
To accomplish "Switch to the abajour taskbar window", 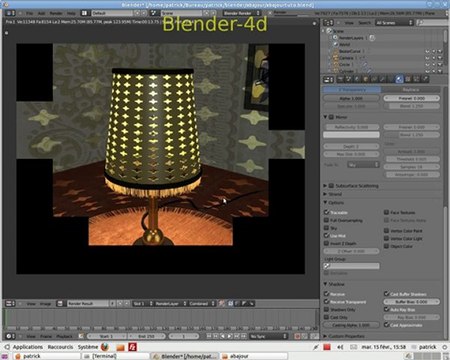I will click(x=254, y=356).
